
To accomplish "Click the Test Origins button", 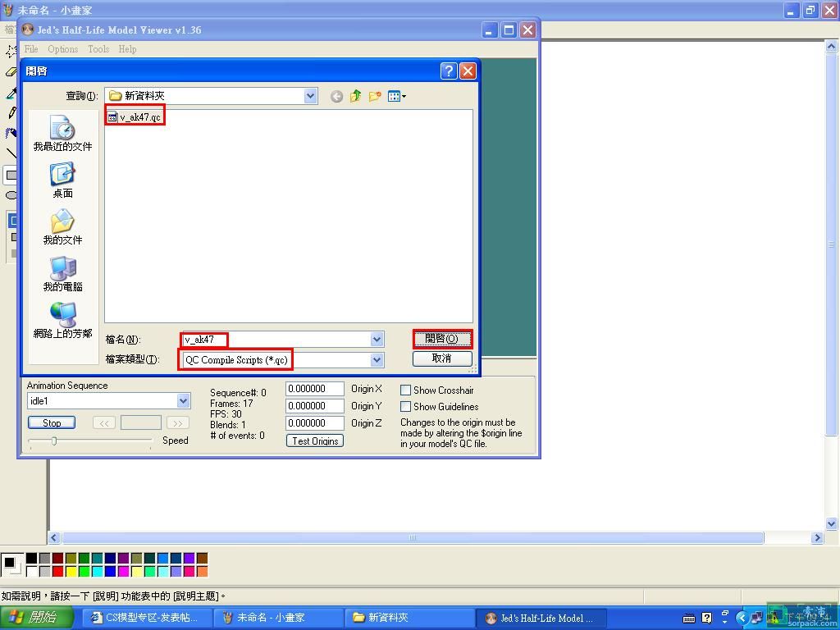I will pyautogui.click(x=315, y=441).
